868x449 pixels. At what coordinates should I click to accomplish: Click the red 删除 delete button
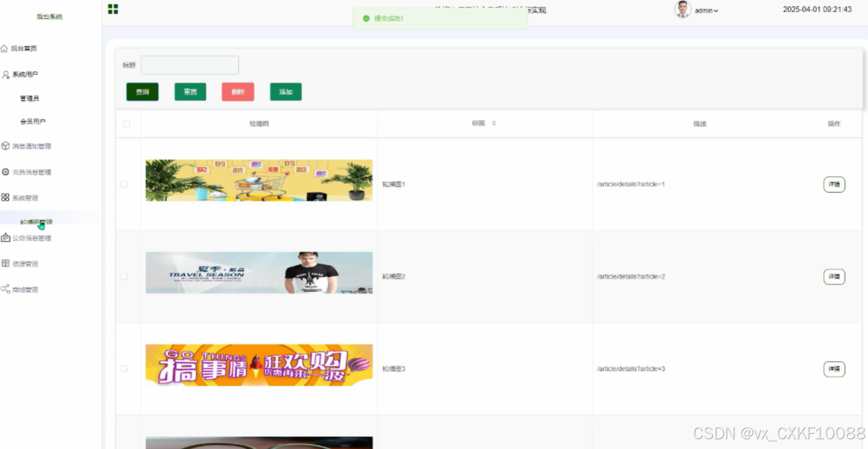(x=238, y=92)
